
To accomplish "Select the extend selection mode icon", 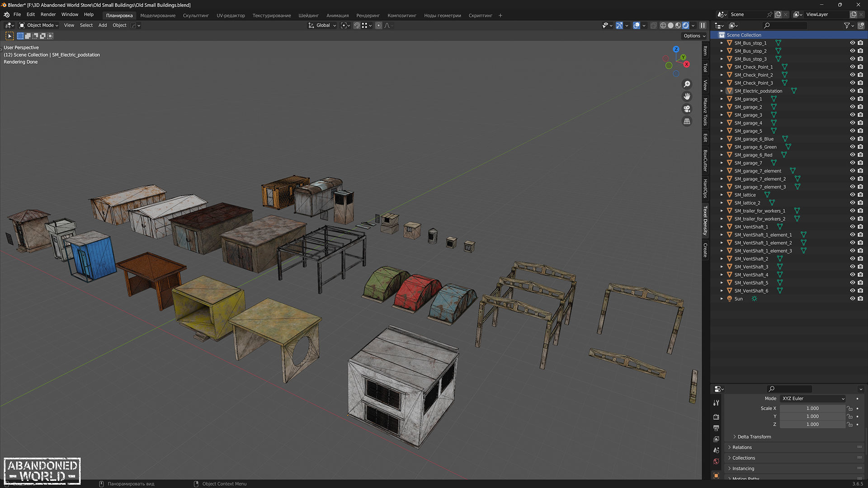I will coord(28,36).
